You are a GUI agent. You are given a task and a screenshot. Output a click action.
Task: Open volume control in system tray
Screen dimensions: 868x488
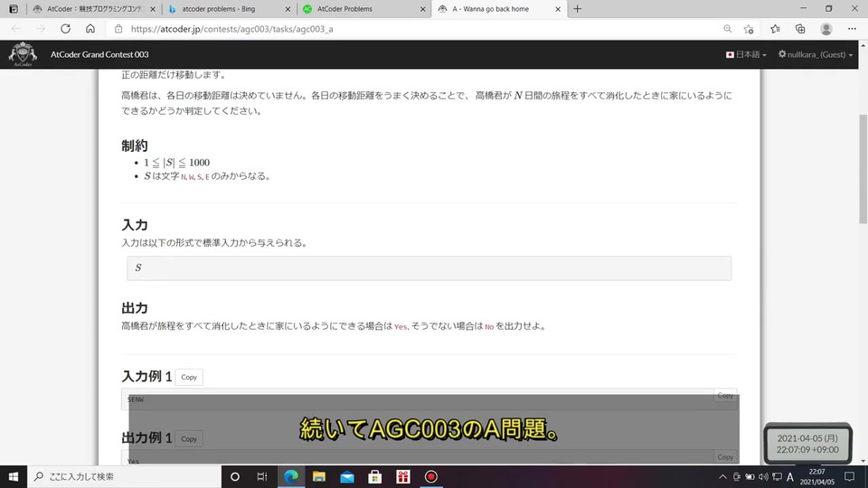coord(763,476)
